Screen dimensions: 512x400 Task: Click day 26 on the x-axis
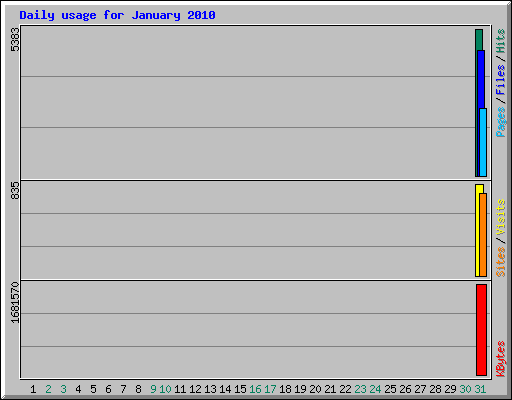coord(405,389)
